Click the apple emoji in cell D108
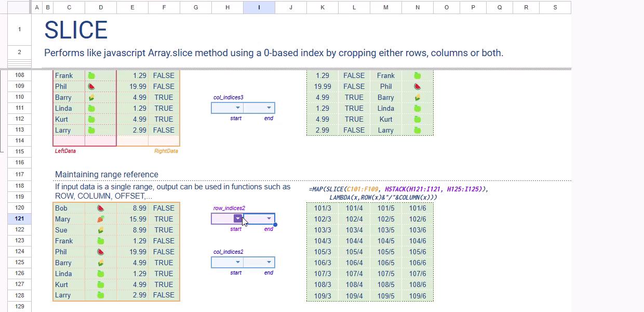644x312 pixels. point(91,75)
